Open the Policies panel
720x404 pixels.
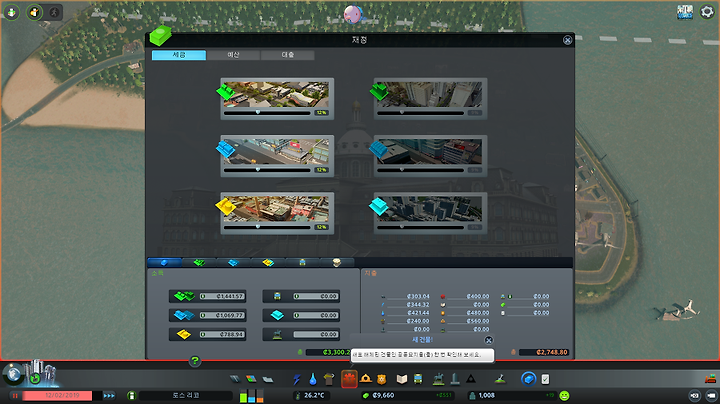(x=545, y=379)
